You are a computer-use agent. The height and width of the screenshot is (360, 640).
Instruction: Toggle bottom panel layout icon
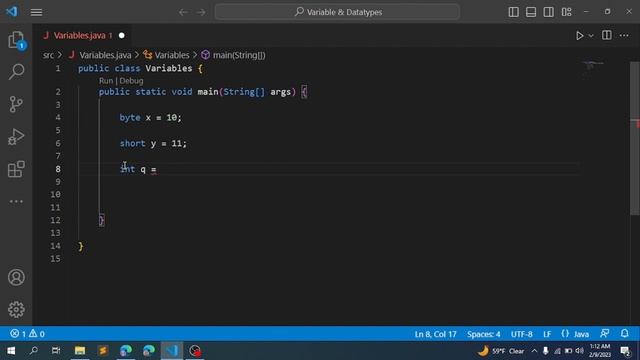pyautogui.click(x=531, y=12)
